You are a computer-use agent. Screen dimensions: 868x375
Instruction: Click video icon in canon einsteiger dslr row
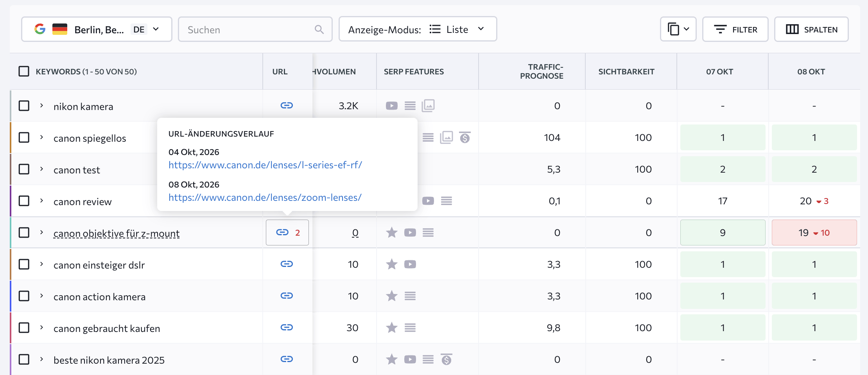coord(410,264)
